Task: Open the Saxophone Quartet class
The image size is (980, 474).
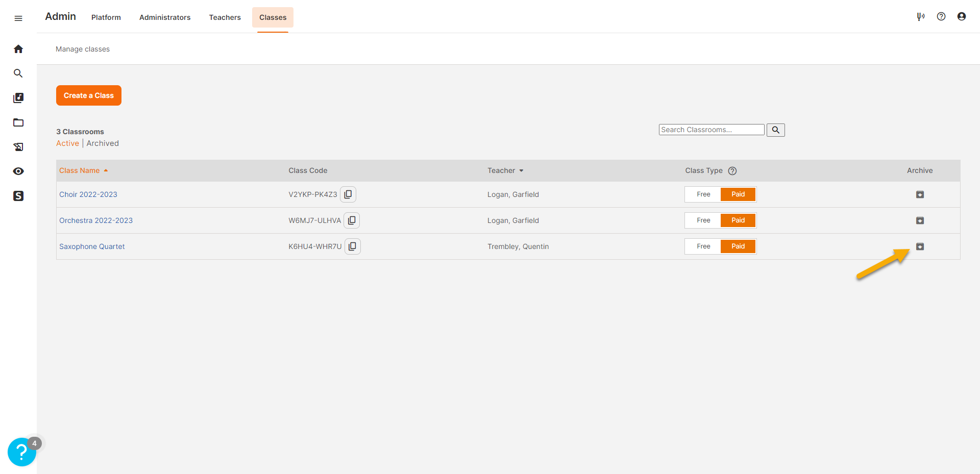Action: pos(92,246)
